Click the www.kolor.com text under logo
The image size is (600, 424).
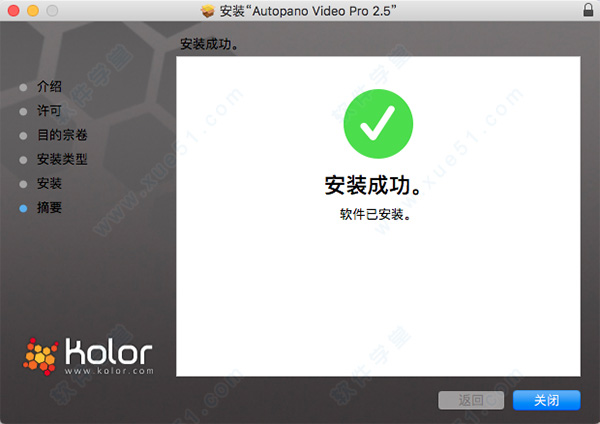(x=109, y=371)
